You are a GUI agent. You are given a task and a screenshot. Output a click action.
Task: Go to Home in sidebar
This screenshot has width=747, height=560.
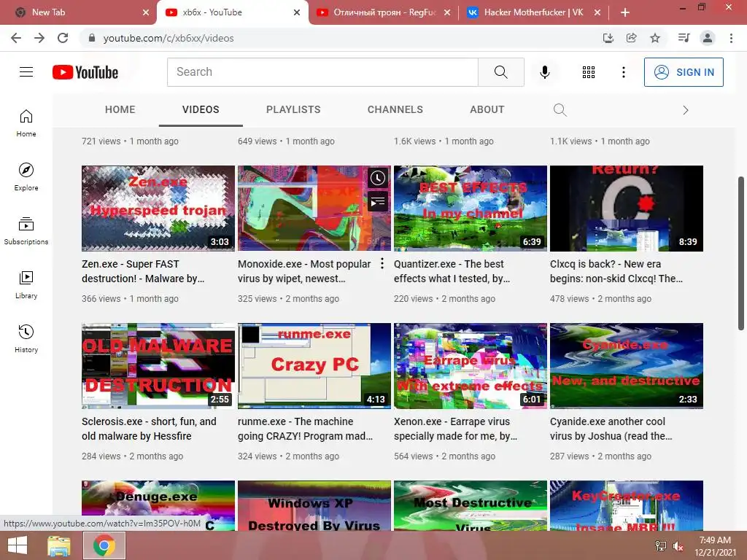tap(26, 123)
